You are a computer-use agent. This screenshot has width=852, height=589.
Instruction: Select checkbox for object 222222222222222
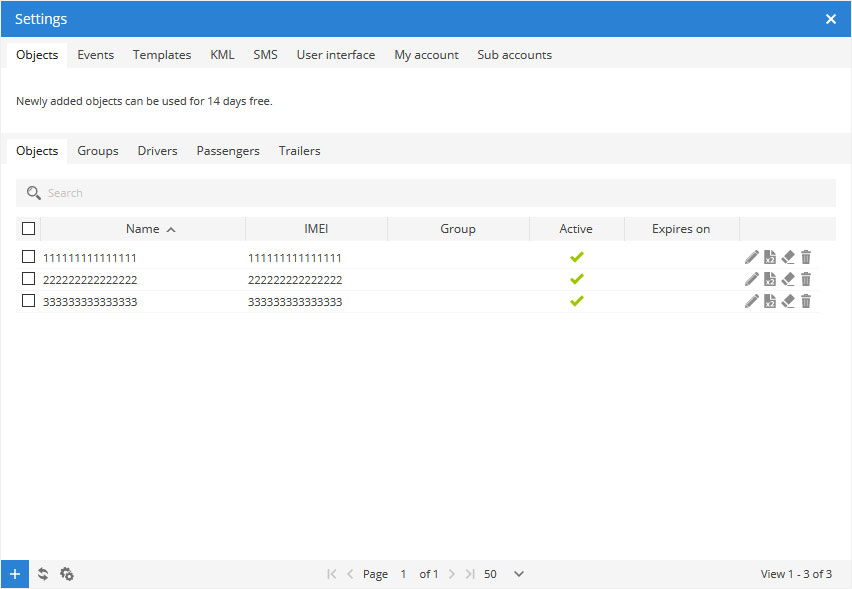[28, 279]
